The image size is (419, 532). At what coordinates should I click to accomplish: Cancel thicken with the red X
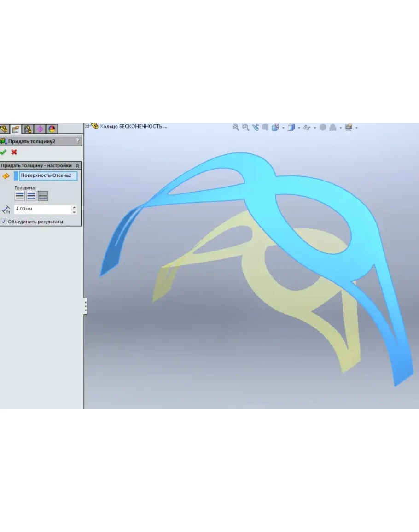click(x=14, y=152)
